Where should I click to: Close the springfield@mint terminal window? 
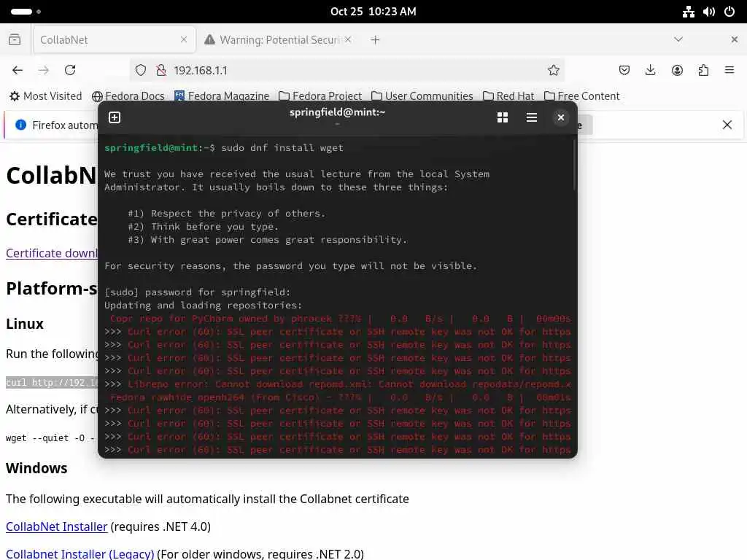tap(561, 117)
